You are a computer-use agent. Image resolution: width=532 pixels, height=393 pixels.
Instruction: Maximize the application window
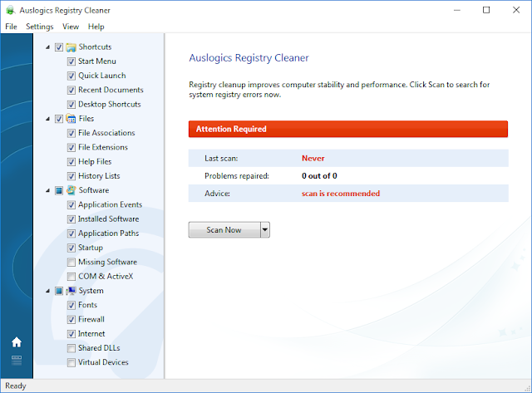pos(486,10)
